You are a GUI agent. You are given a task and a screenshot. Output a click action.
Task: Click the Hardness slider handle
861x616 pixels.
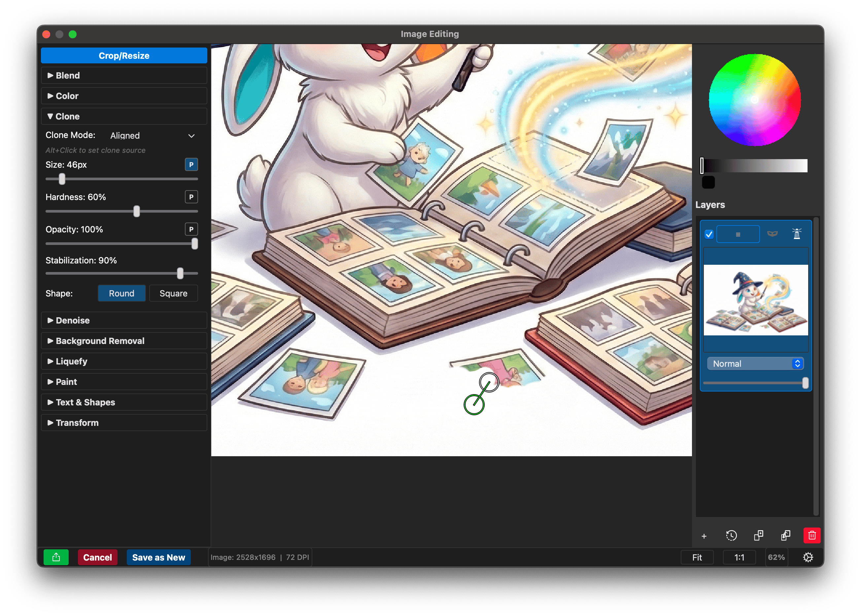(x=137, y=211)
